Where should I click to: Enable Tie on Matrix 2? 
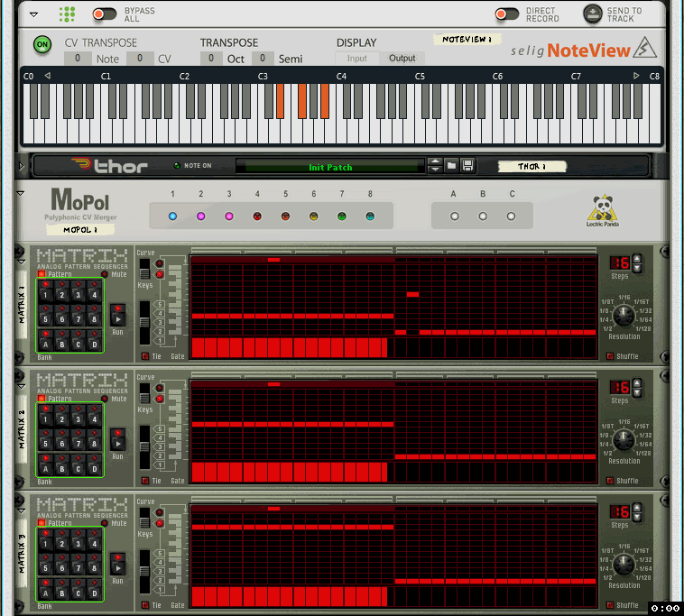coord(145,481)
